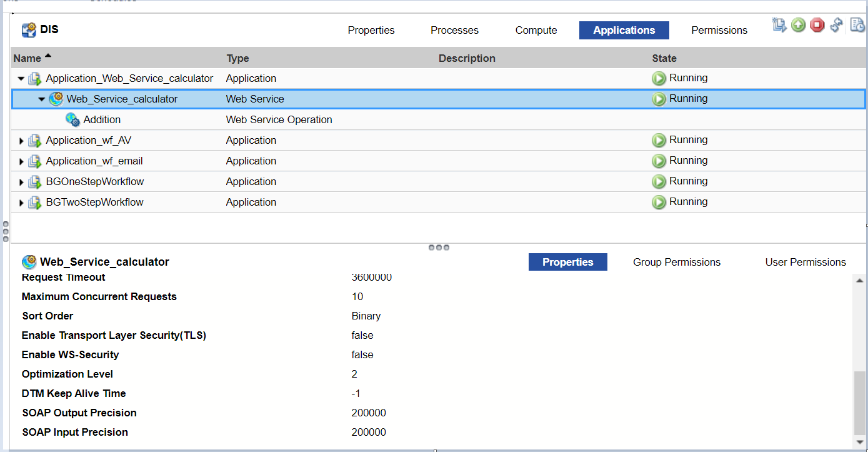Click the SOAP Output Precision value 200000
Viewport: 868px width, 452px height.
point(369,413)
